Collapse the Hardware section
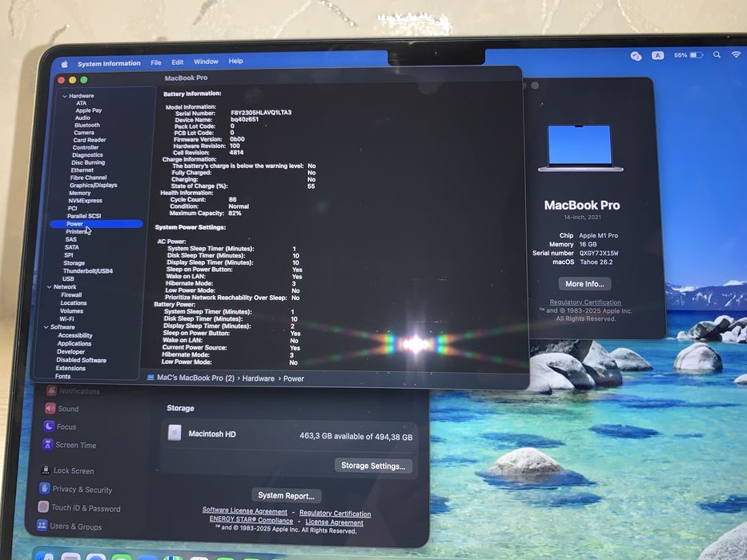 pyautogui.click(x=65, y=96)
